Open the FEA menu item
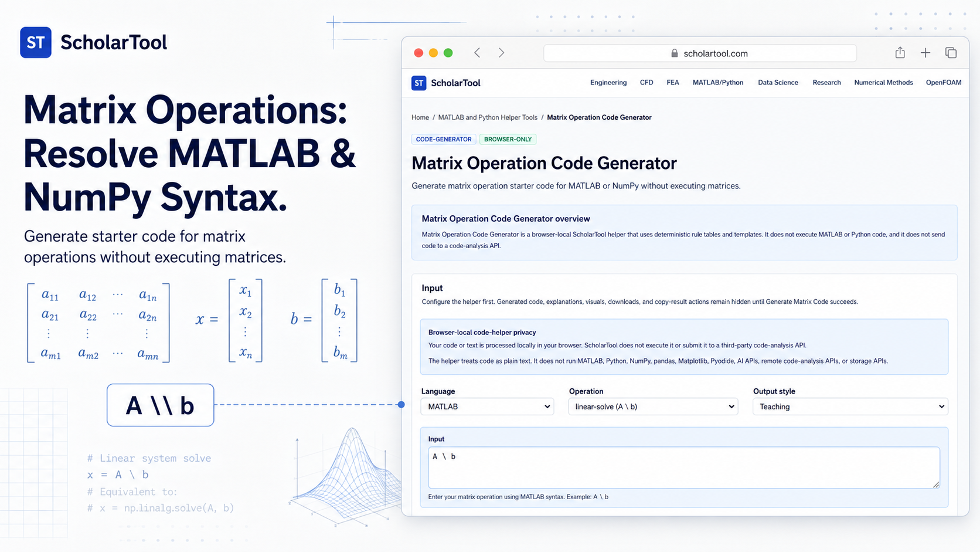Image resolution: width=980 pixels, height=552 pixels. pos(673,83)
